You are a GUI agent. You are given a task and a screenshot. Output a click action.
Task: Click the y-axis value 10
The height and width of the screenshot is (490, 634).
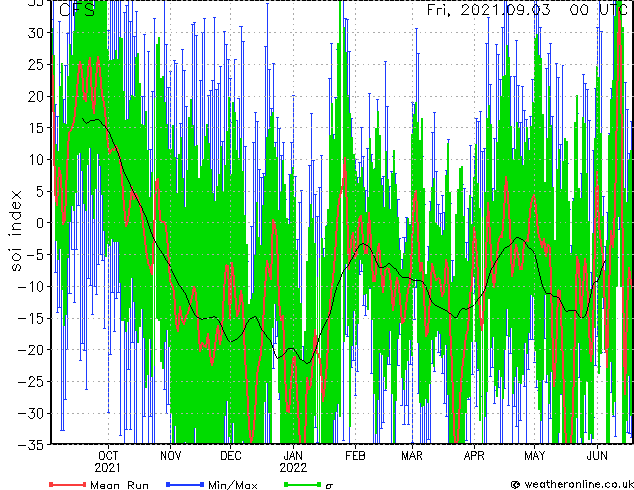tap(35, 160)
